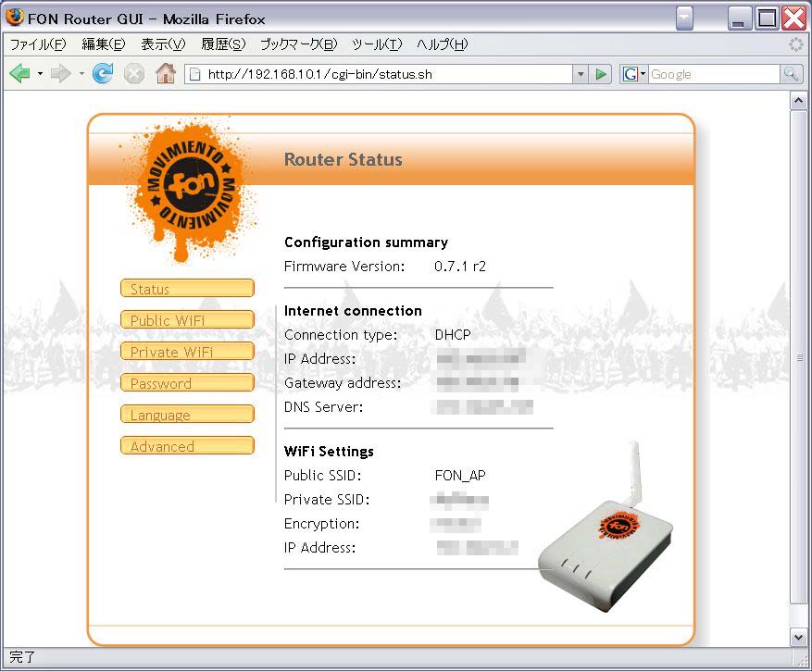The height and width of the screenshot is (671, 812).
Task: Click the search magnifier icon
Action: tap(791, 74)
